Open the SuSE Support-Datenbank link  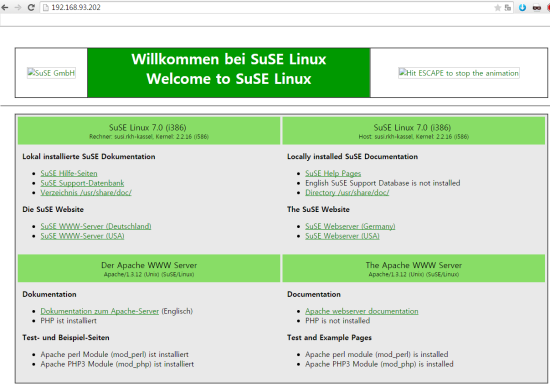click(x=82, y=183)
